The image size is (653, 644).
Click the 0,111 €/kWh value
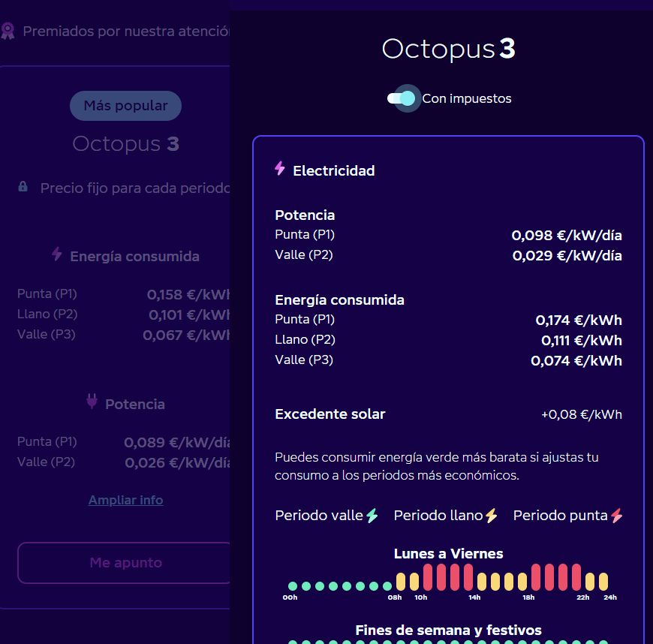tap(582, 341)
